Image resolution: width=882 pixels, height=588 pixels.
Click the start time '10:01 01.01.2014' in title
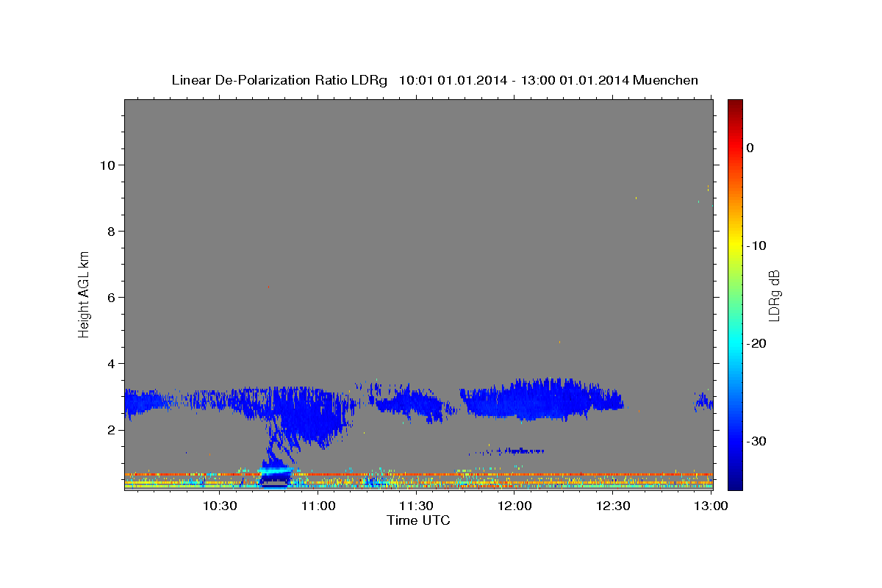453,80
